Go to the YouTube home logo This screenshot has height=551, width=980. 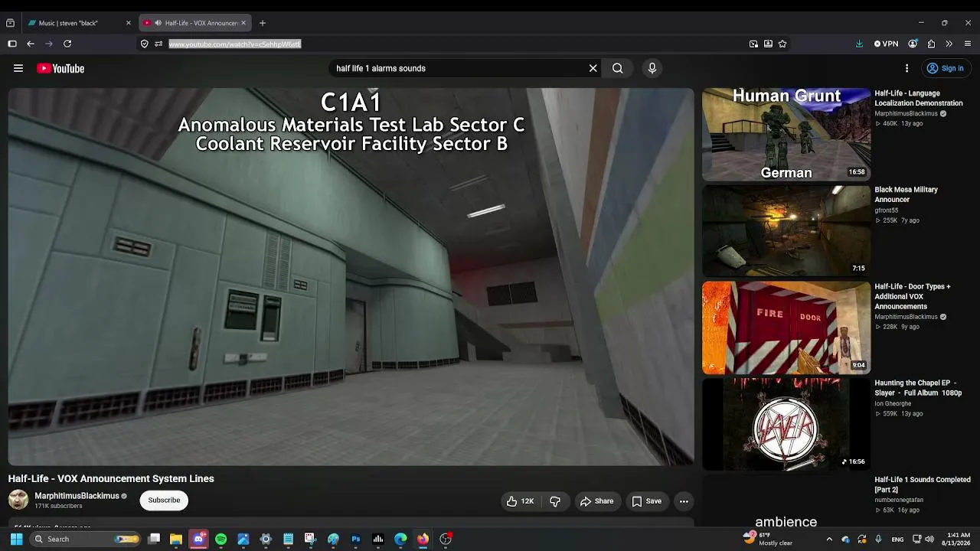click(60, 68)
